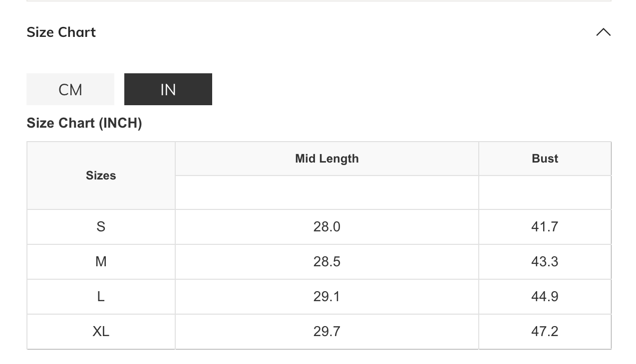This screenshot has width=636, height=364.
Task: Click the Mid Length column header
Action: [x=326, y=159]
